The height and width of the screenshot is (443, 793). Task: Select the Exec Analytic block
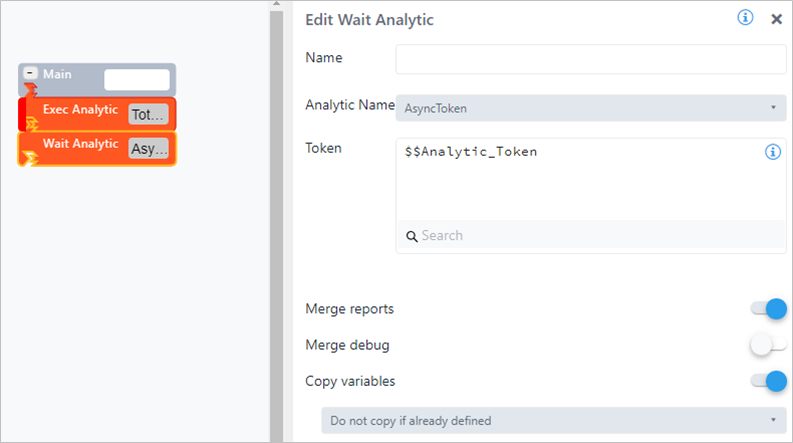(x=80, y=110)
